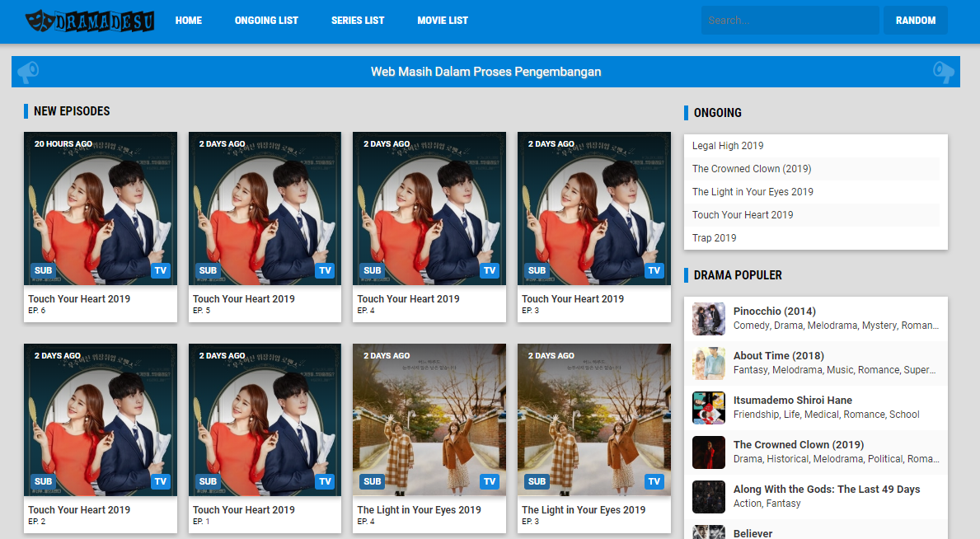Click the left megaphone announcement icon
The image size is (980, 539).
pyautogui.click(x=28, y=72)
